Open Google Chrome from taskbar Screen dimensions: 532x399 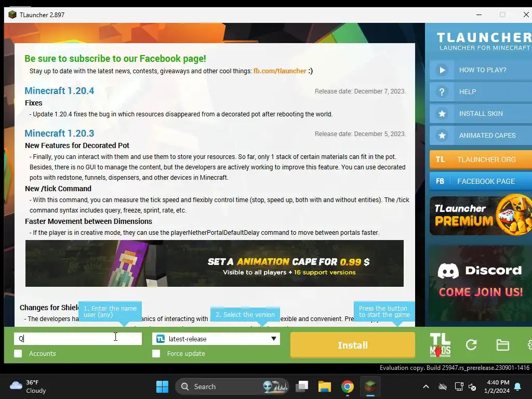coord(347,387)
